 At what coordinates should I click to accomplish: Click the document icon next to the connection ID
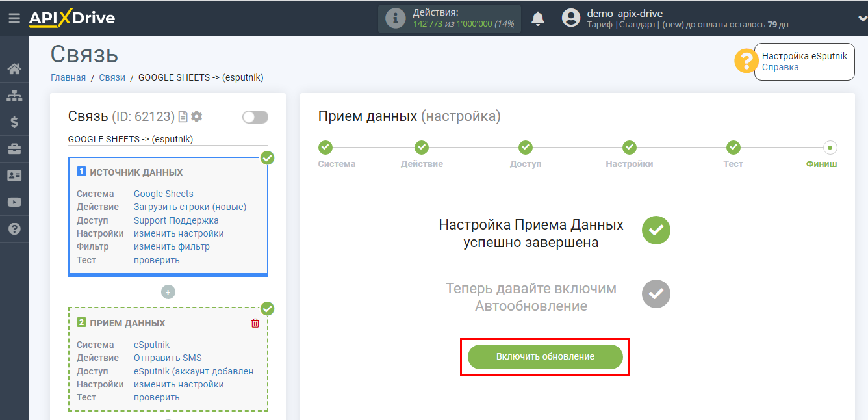tap(183, 116)
